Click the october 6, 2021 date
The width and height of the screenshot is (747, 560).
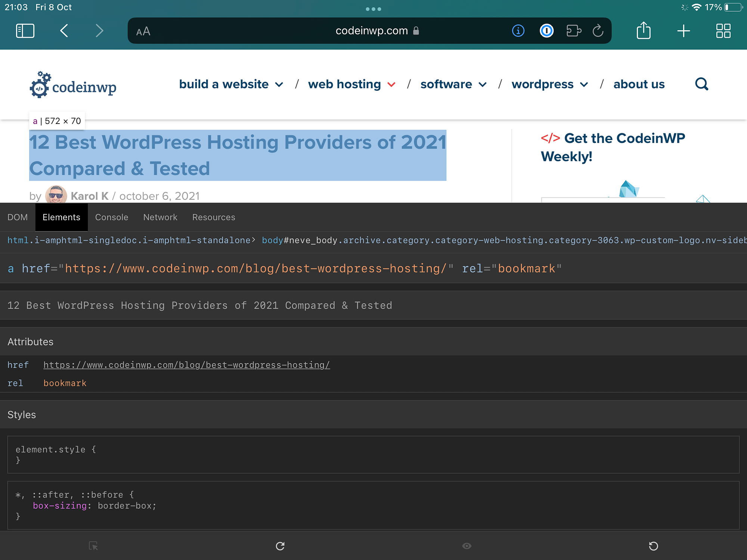[x=159, y=196]
